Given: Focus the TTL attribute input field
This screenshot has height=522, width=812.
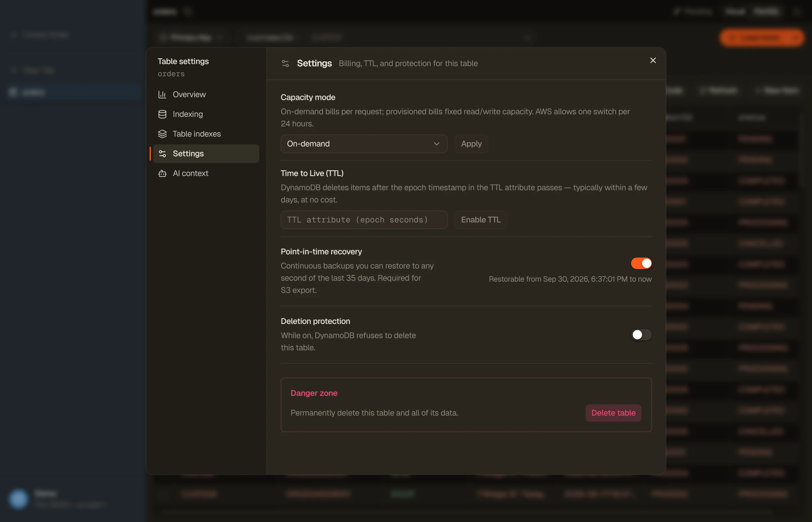Looking at the screenshot, I should click(364, 220).
